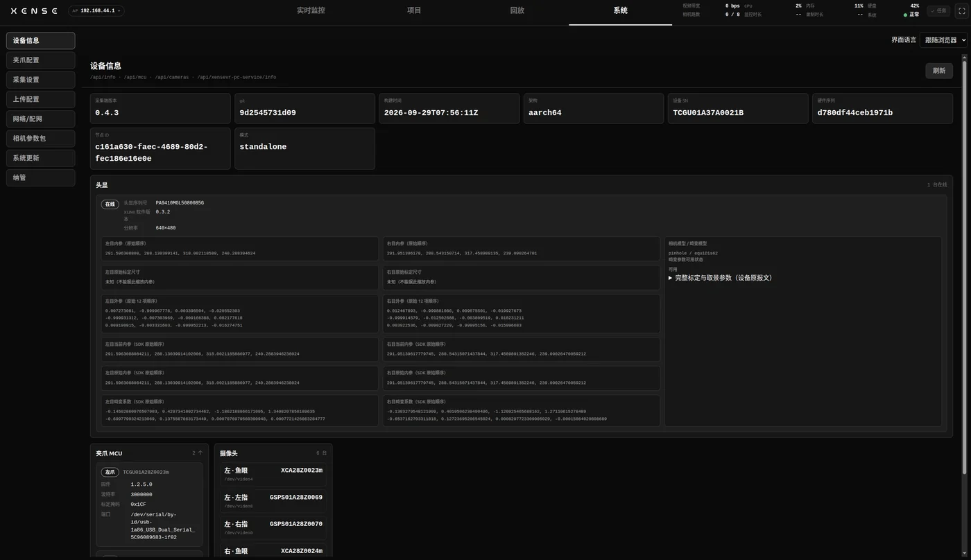Open the 192.168.44.1 device selector dropdown
971x560 pixels.
(x=96, y=11)
